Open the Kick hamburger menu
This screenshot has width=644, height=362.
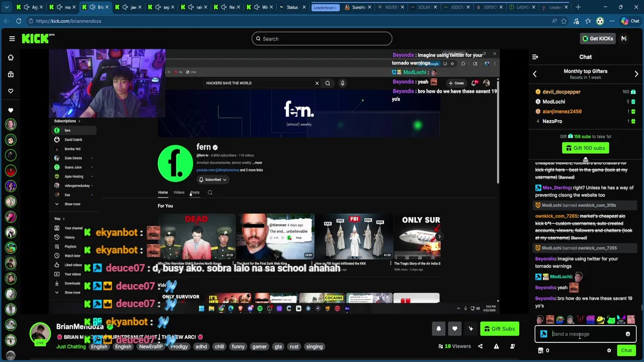[x=12, y=39]
